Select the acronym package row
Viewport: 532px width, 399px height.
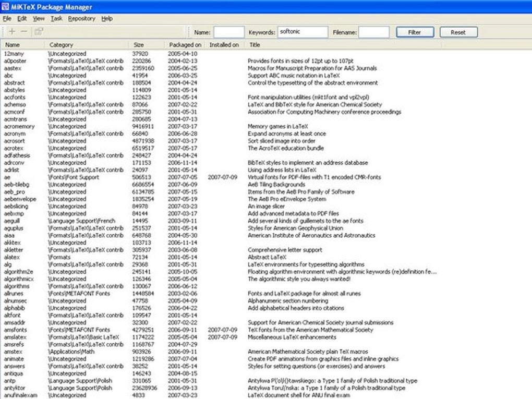[x=221, y=134]
